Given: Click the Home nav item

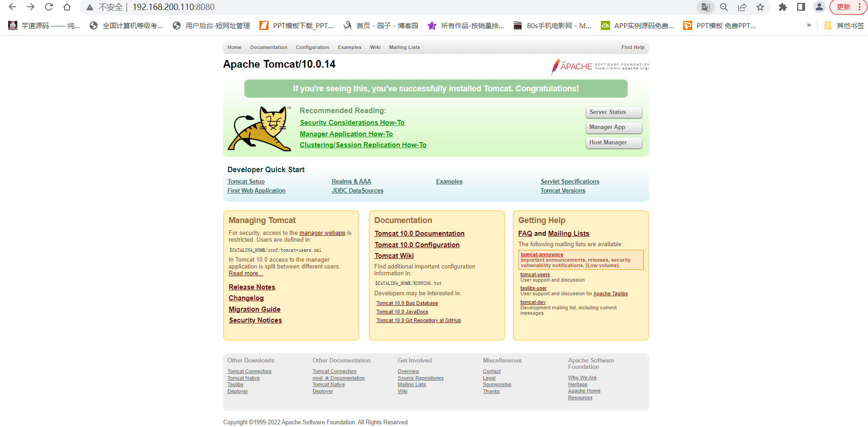Looking at the screenshot, I should click(x=234, y=47).
